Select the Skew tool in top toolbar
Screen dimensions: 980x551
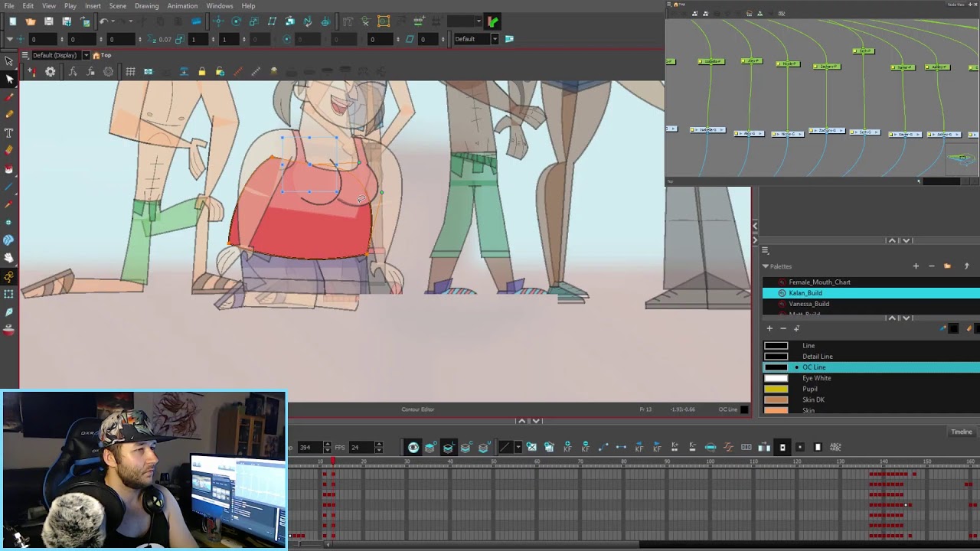(x=272, y=21)
